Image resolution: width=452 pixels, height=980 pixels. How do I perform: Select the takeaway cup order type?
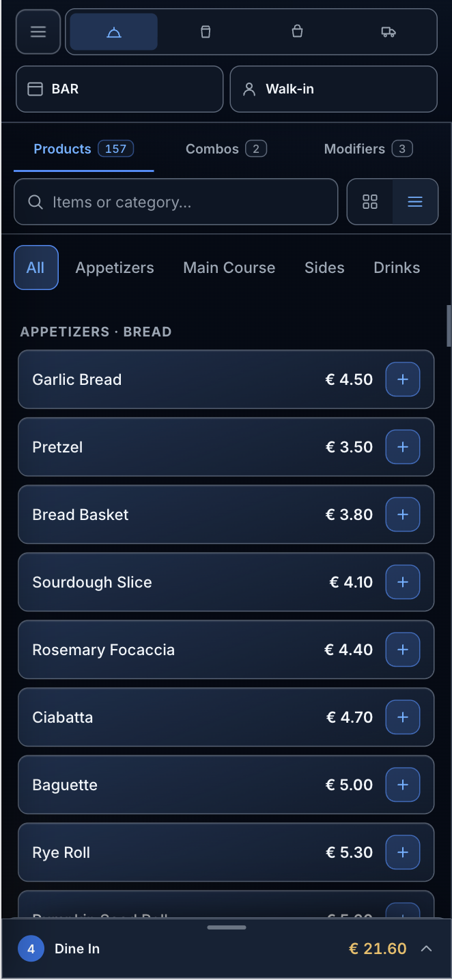point(206,32)
